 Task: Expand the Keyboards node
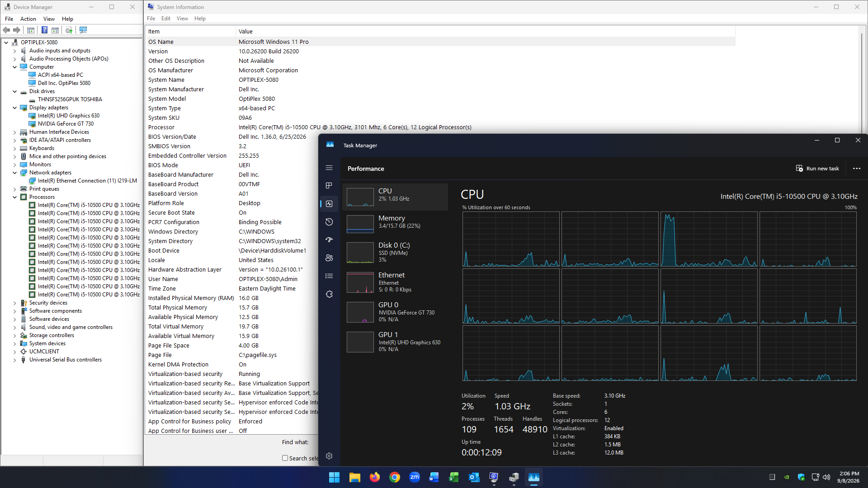tap(14, 148)
